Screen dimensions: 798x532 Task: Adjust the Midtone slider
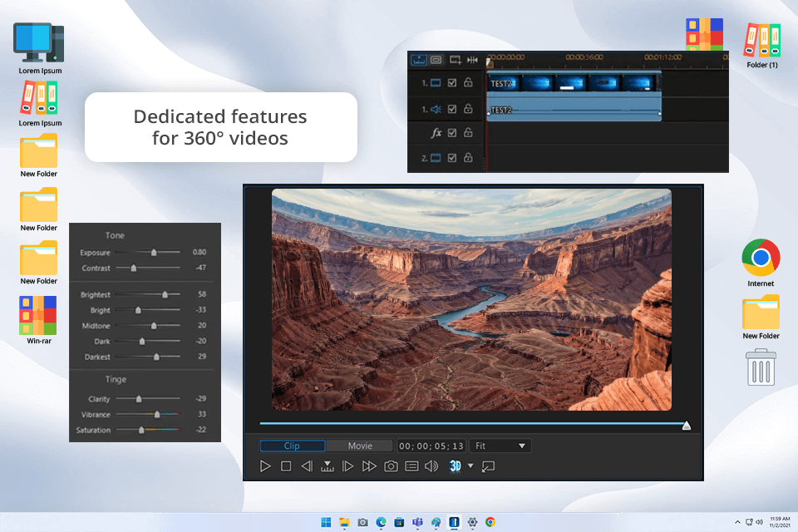coord(154,325)
